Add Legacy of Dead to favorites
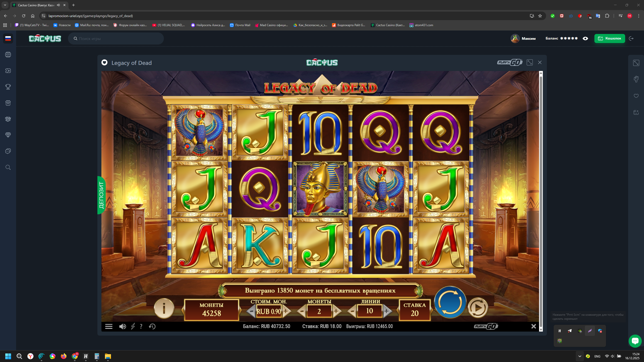Screen dimensions: 644x362 pos(104,63)
